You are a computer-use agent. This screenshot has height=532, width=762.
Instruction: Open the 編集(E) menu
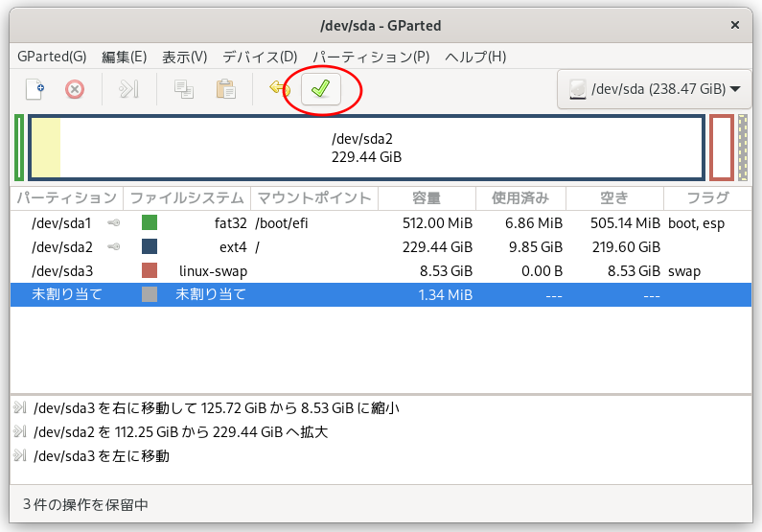coord(124,57)
